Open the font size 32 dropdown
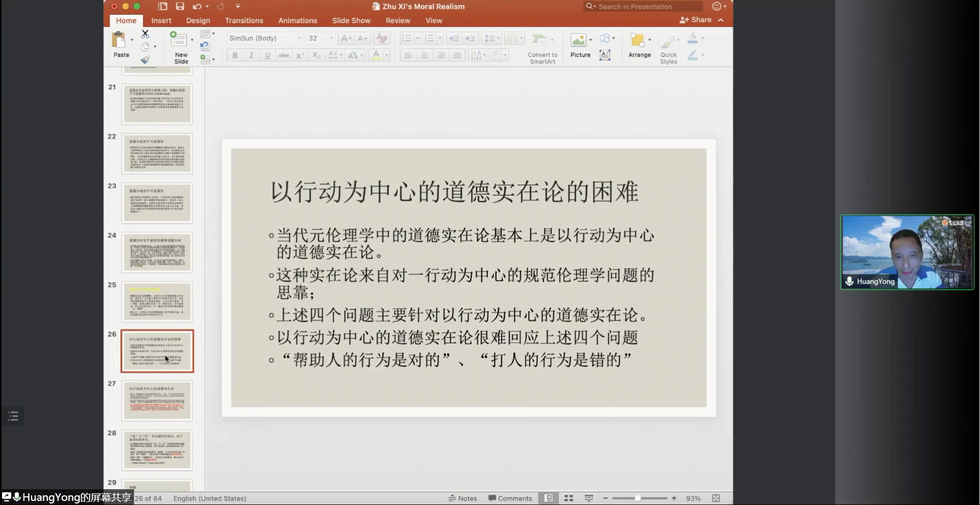 click(x=331, y=38)
